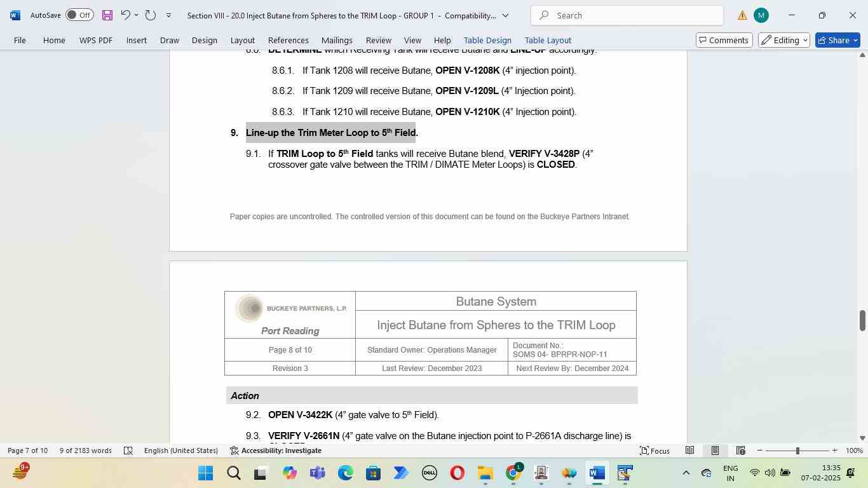Open the Dell app in taskbar
This screenshot has height=488, width=868.
(x=429, y=473)
